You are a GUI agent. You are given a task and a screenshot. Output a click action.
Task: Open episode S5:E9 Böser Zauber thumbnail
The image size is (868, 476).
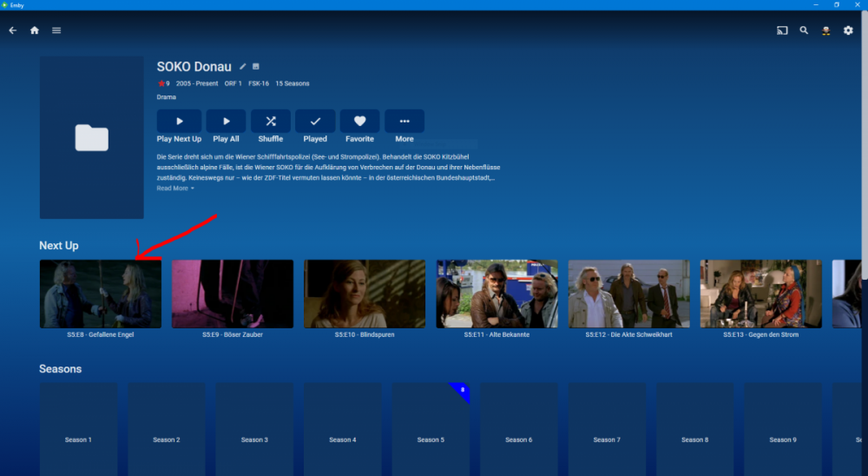(233, 294)
